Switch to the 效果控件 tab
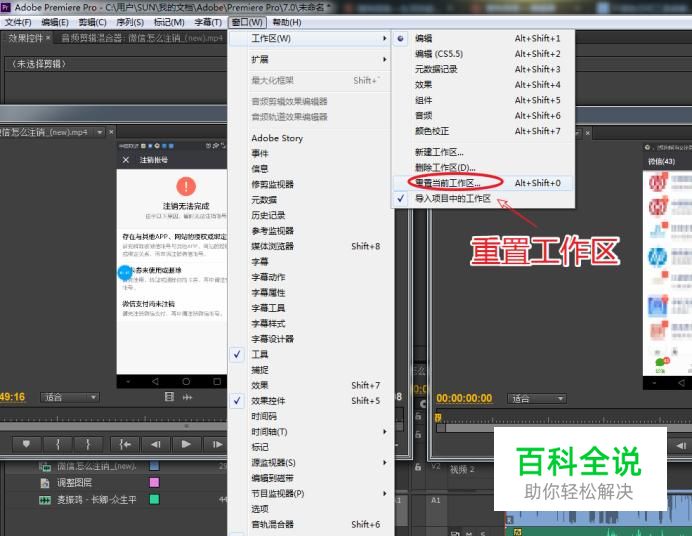Viewport: 692px width, 536px height. [x=26, y=38]
